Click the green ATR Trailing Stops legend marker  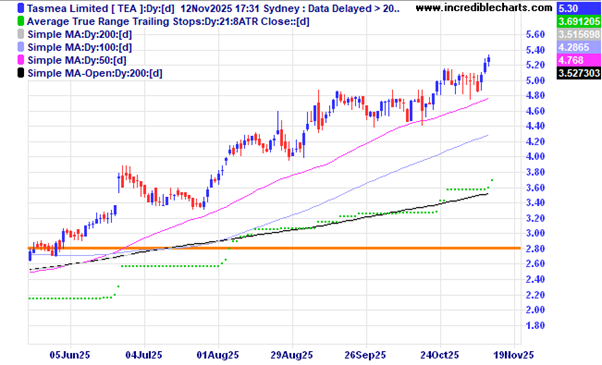[21, 21]
